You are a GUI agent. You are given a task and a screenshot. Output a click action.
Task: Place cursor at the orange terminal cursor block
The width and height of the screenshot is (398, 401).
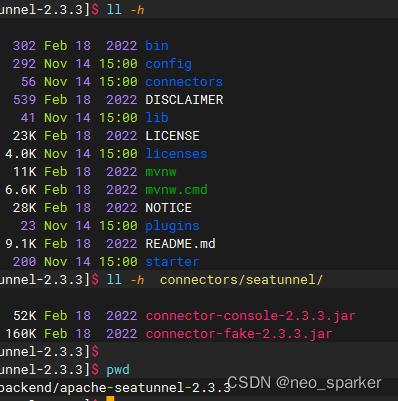point(110,399)
